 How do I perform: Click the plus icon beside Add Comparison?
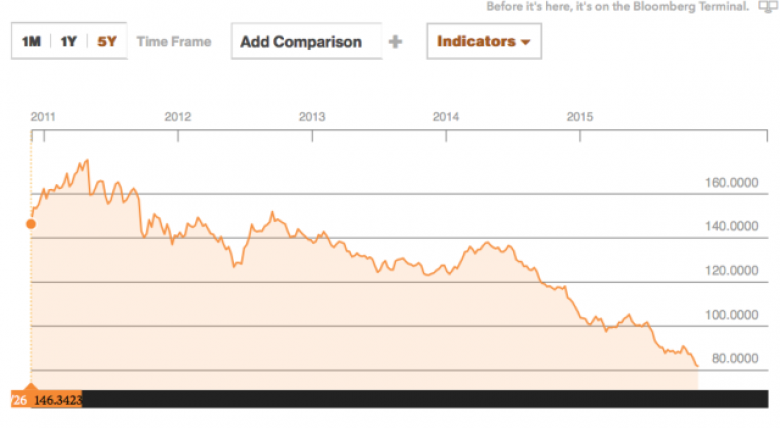pos(396,42)
